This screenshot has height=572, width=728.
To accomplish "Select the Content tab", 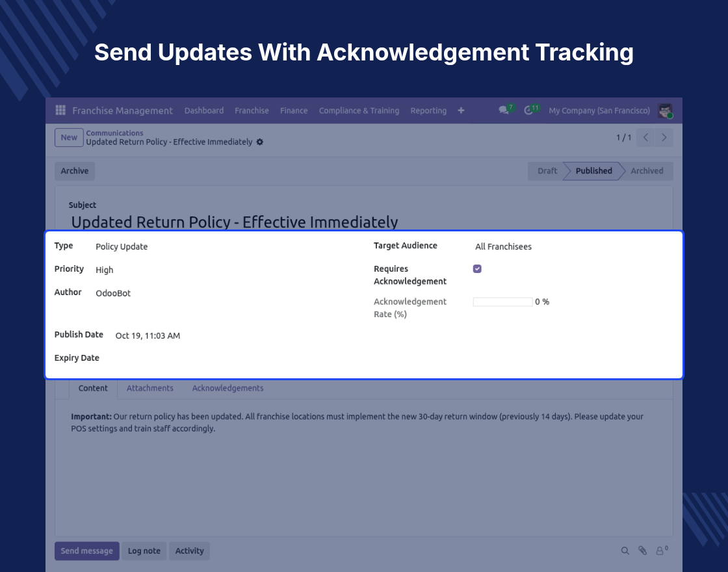I will (93, 388).
